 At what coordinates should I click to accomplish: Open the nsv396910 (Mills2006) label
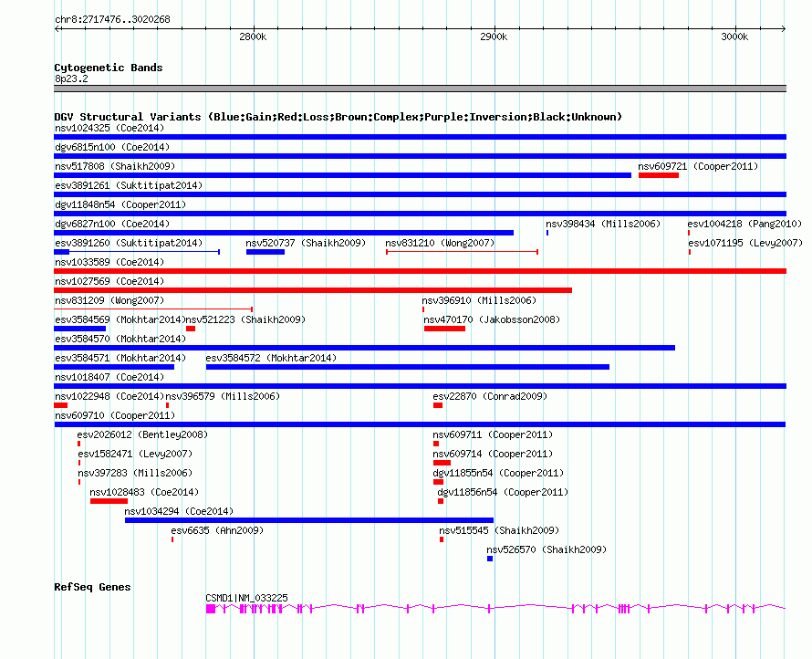pyautogui.click(x=479, y=300)
